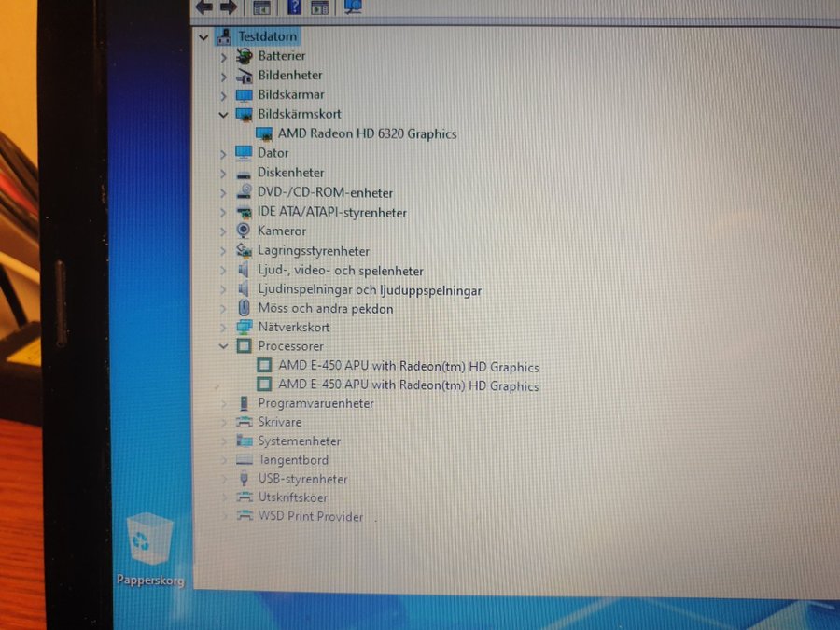The width and height of the screenshot is (840, 630).
Task: Click the action pane toolbar icon
Action: click(320, 7)
